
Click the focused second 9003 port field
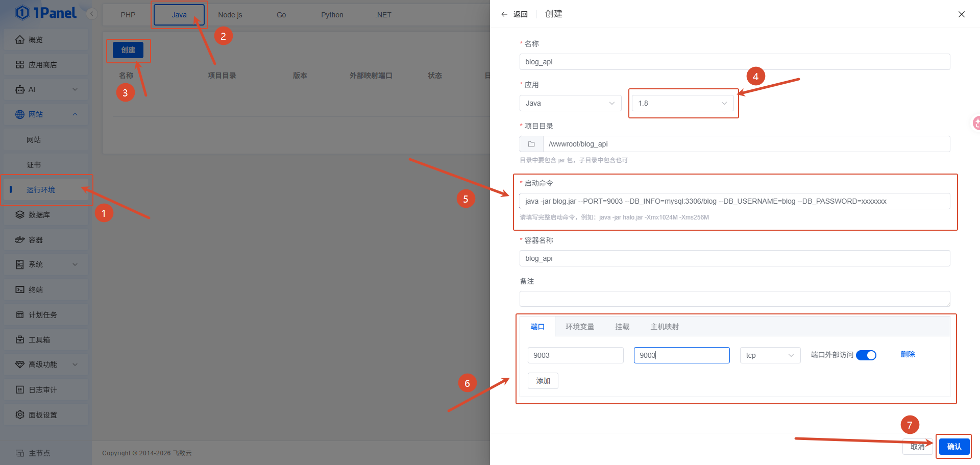tap(682, 355)
